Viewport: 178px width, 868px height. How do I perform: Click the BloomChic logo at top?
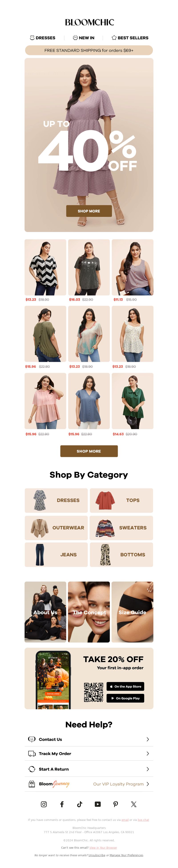89,22
